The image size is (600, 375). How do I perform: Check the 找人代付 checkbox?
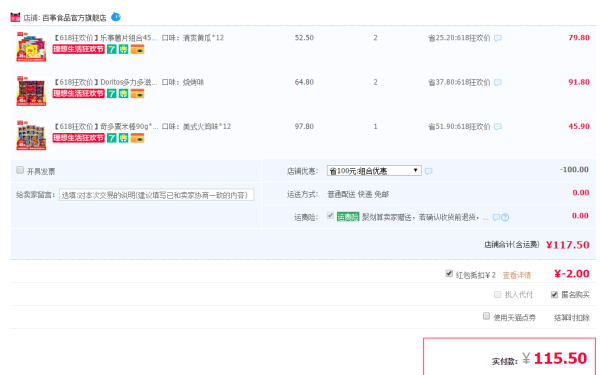[x=497, y=294]
